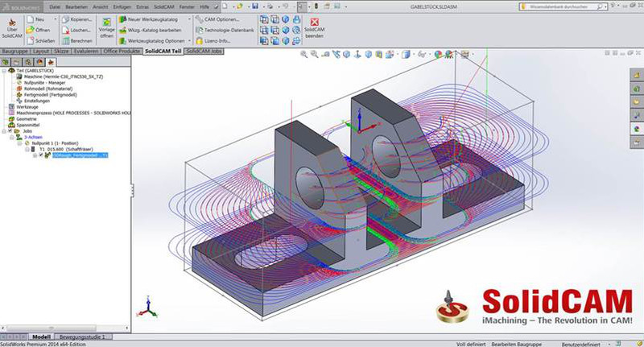
Task: Collapse the 3-Achsen tree node
Action: point(12,137)
